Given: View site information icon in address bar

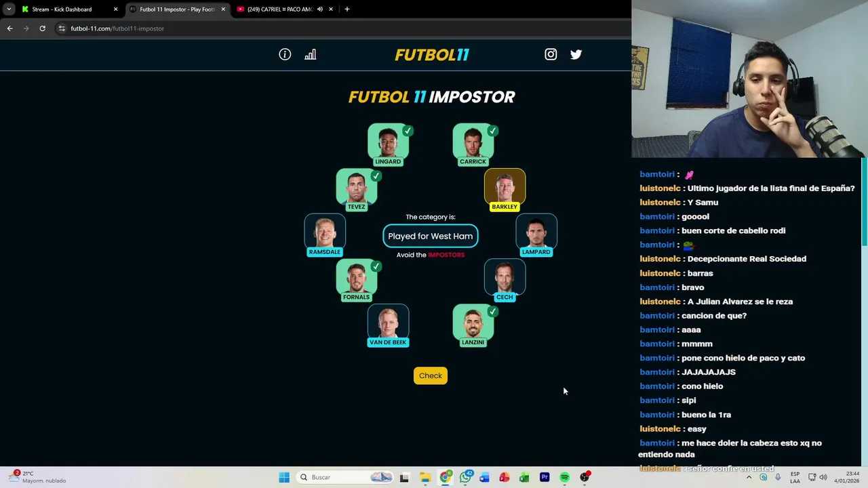Looking at the screenshot, I should pos(62,28).
